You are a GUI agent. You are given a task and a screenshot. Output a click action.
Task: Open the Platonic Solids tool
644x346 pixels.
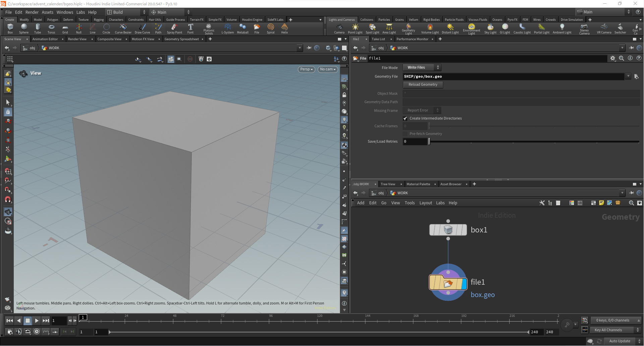point(209,28)
